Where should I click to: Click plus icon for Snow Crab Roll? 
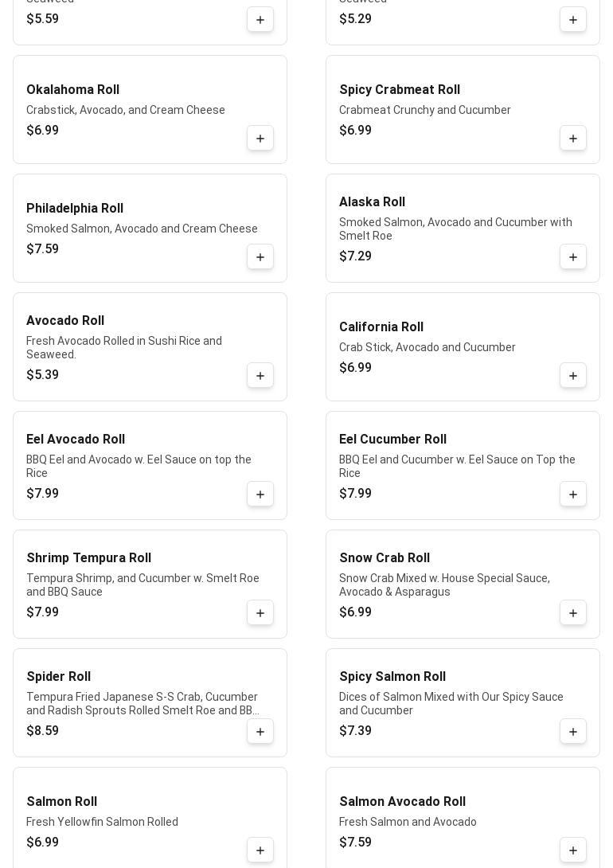click(x=573, y=613)
